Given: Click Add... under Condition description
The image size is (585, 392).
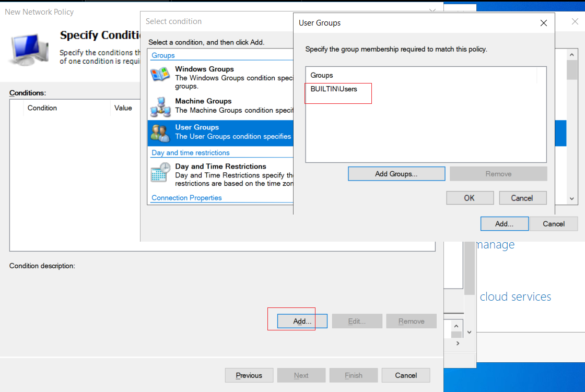Looking at the screenshot, I should pos(302,321).
